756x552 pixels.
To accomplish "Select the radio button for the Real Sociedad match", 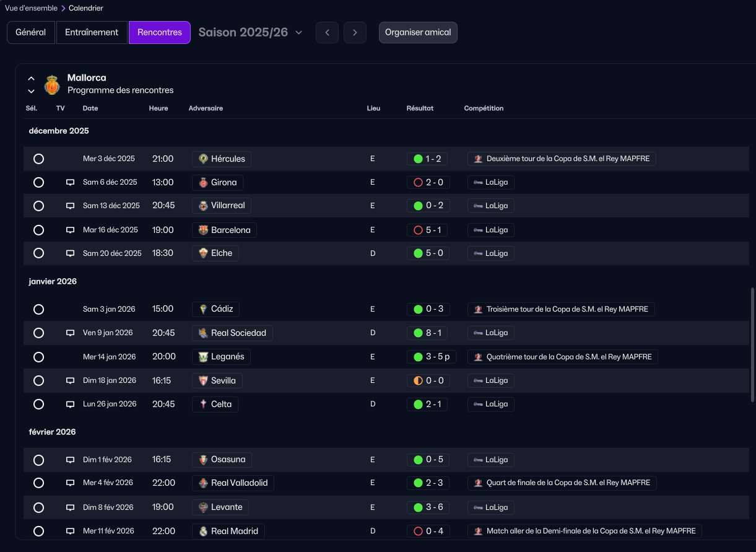I will pyautogui.click(x=38, y=333).
